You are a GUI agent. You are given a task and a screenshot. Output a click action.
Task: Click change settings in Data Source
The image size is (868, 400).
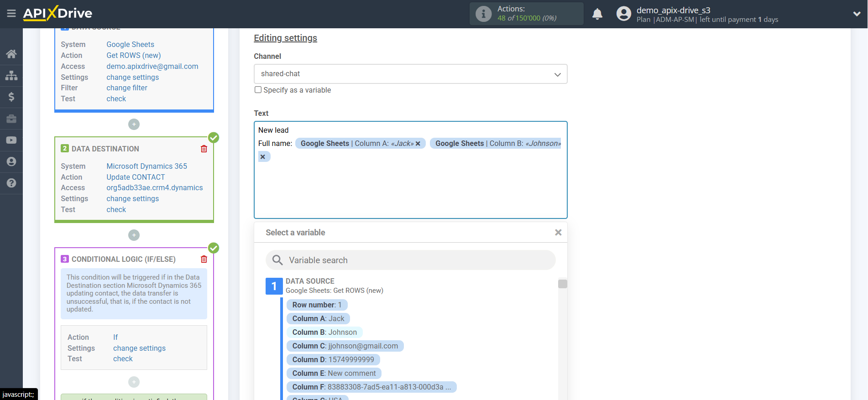133,77
